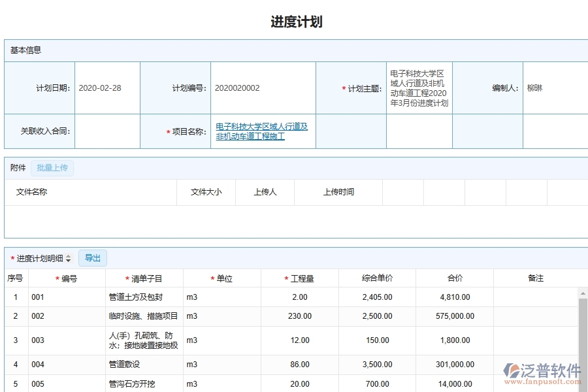Open the 电子科技大学区域人行道及非机动车道工程施工 project link
Screen dimensions: 588x392
coord(261,131)
